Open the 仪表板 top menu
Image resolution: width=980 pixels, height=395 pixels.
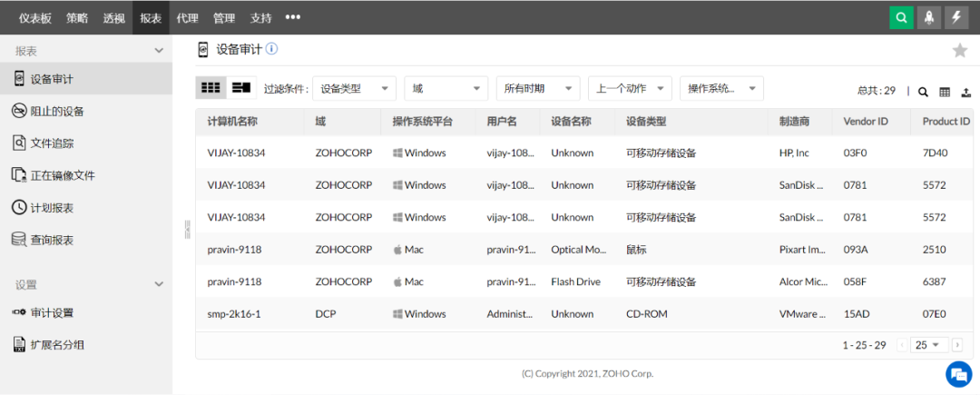pos(35,18)
